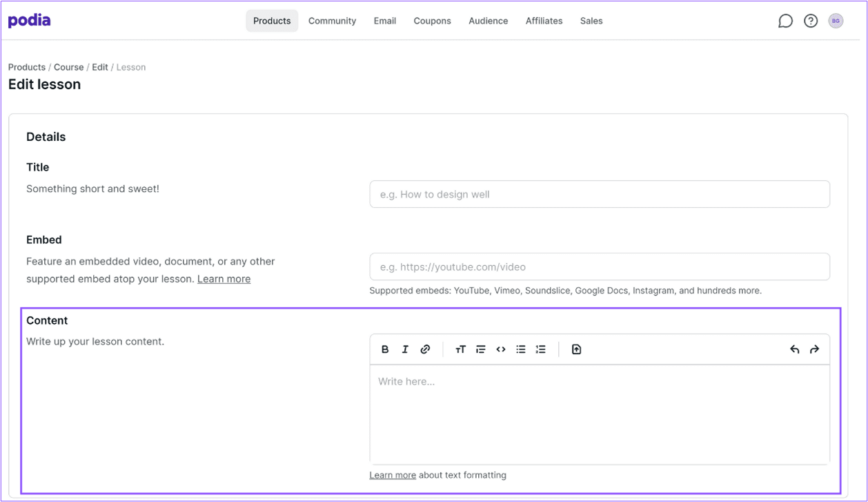
Task: Go to Sales section
Action: [x=591, y=21]
